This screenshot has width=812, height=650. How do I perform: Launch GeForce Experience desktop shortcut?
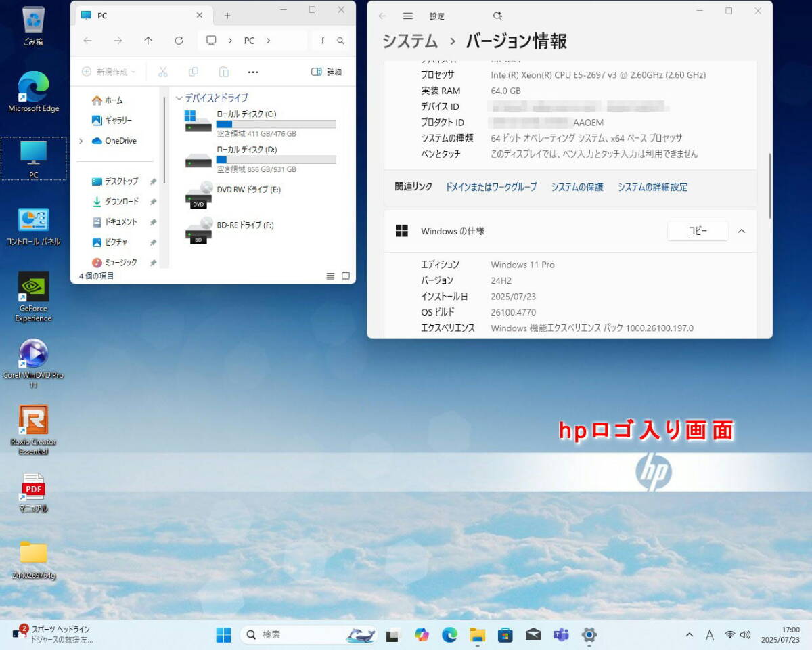coord(33,297)
